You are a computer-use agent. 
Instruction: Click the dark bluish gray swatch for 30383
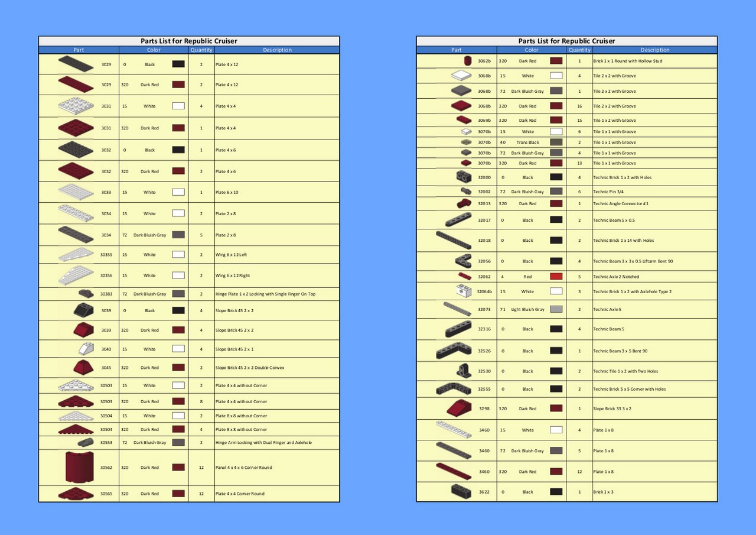click(x=178, y=294)
